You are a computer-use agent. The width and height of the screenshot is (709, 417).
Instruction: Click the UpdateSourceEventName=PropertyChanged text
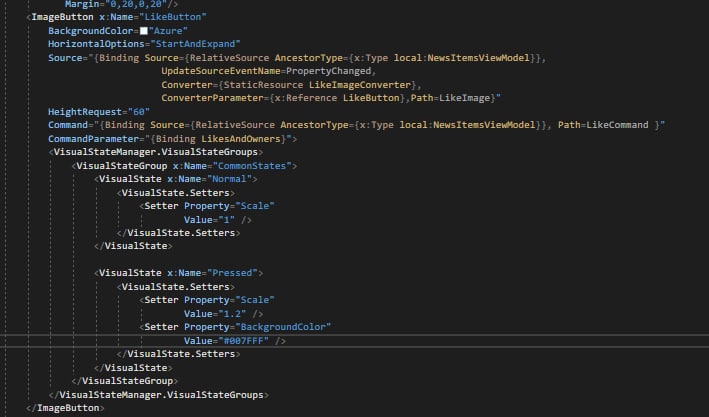266,71
